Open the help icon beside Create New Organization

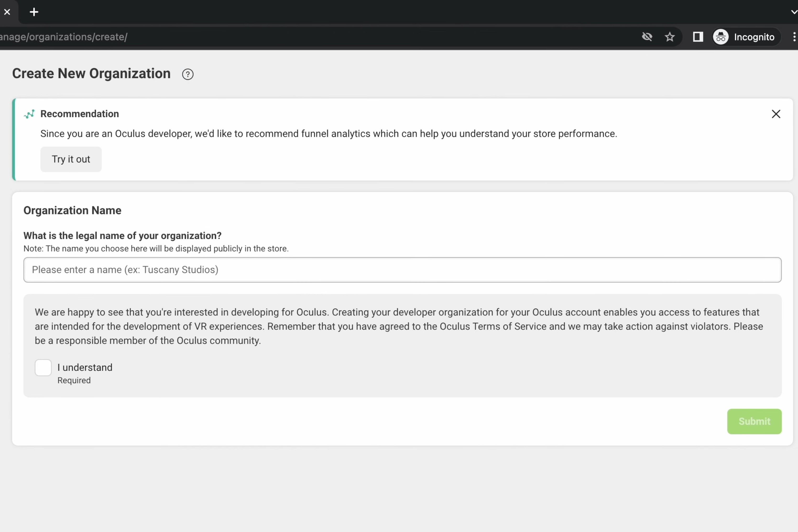pos(188,74)
